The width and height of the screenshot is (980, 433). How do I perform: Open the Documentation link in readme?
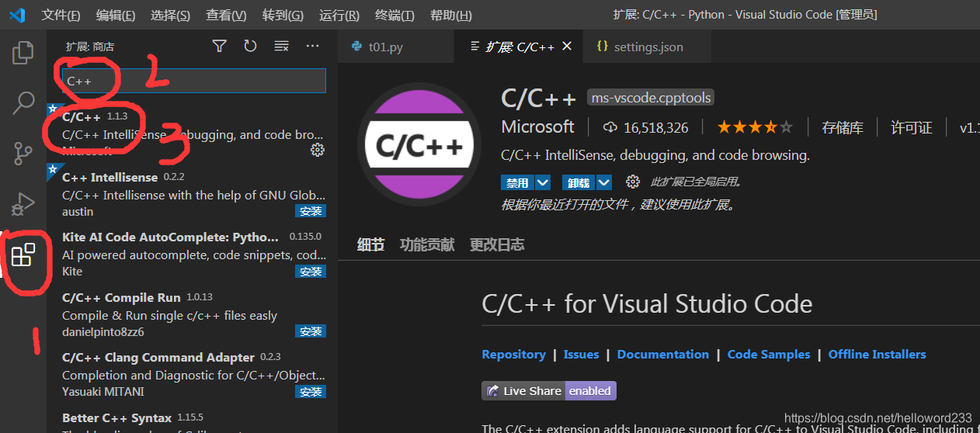(663, 355)
